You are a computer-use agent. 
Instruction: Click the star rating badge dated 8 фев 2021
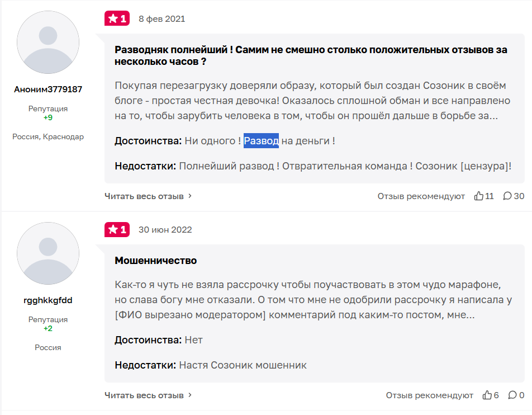(117, 18)
